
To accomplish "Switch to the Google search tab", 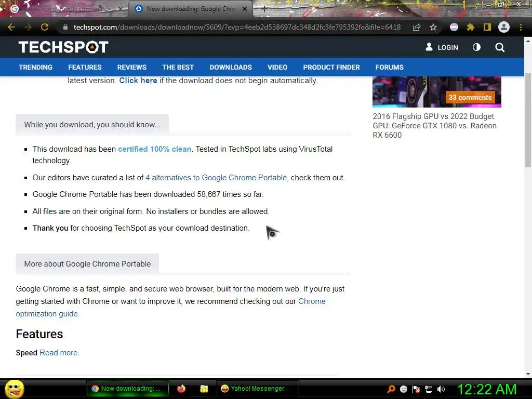I will [64, 9].
